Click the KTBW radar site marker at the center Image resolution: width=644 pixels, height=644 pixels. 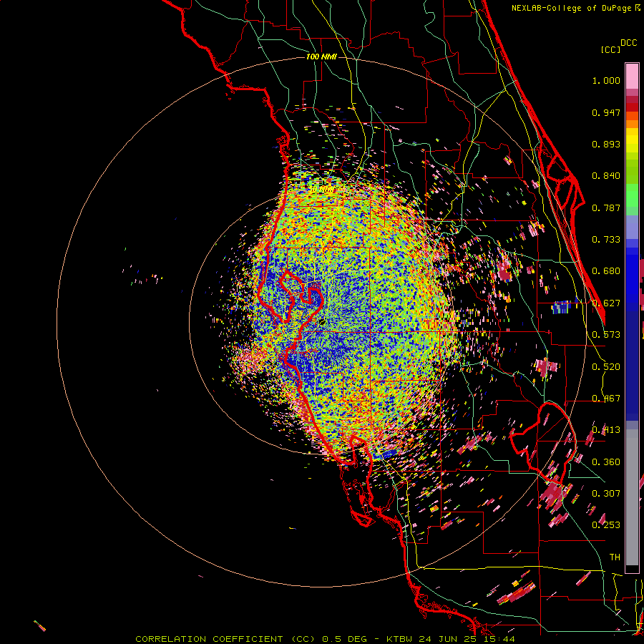tap(321, 322)
